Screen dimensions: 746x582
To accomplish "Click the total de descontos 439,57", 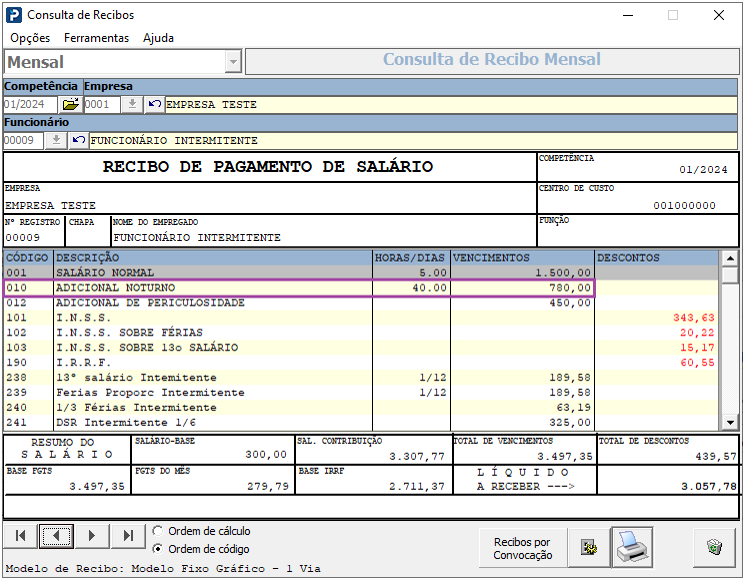I will [716, 456].
